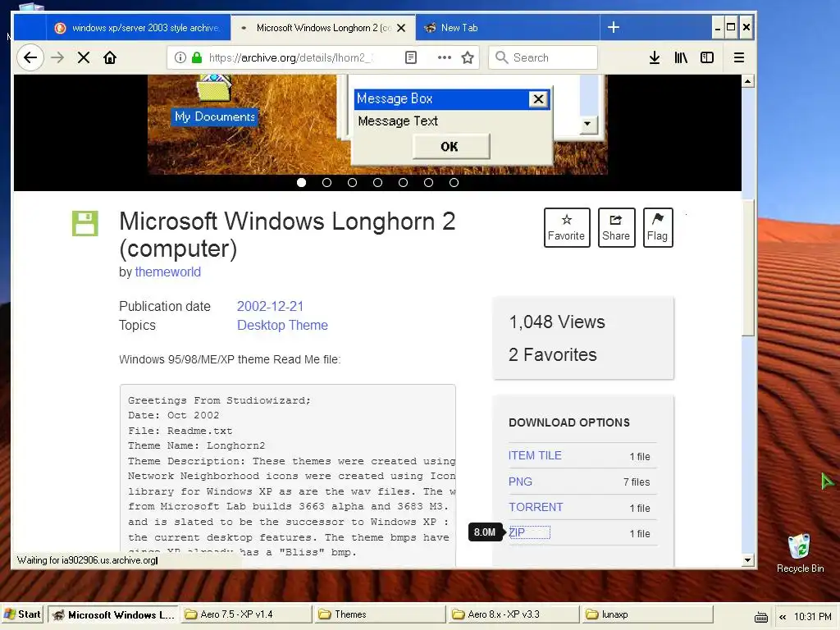Click the Share button
840x630 pixels.
616,228
